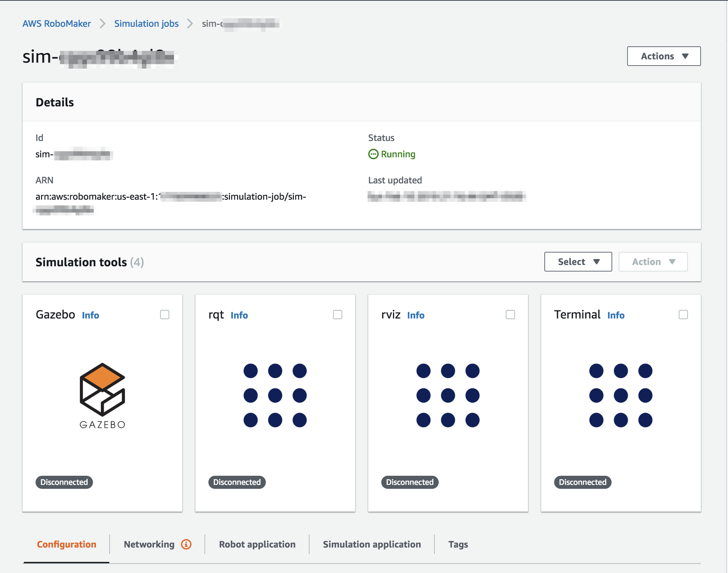Image resolution: width=728 pixels, height=573 pixels.
Task: Click the Terminal Disconnected badge
Action: [x=582, y=482]
